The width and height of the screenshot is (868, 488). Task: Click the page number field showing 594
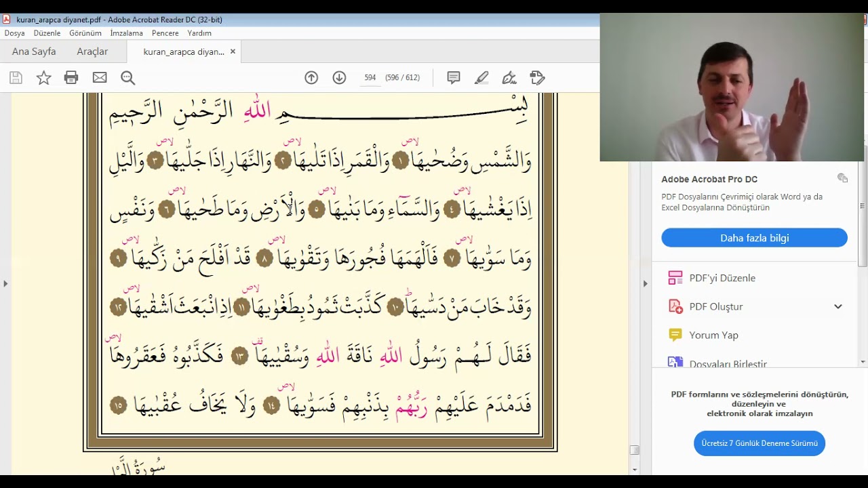pyautogui.click(x=370, y=78)
